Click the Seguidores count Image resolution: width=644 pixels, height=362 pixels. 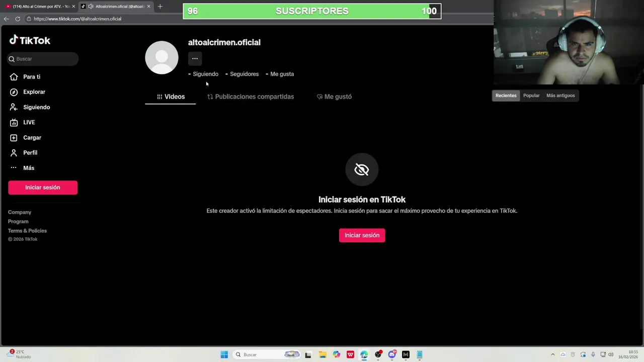pos(242,74)
